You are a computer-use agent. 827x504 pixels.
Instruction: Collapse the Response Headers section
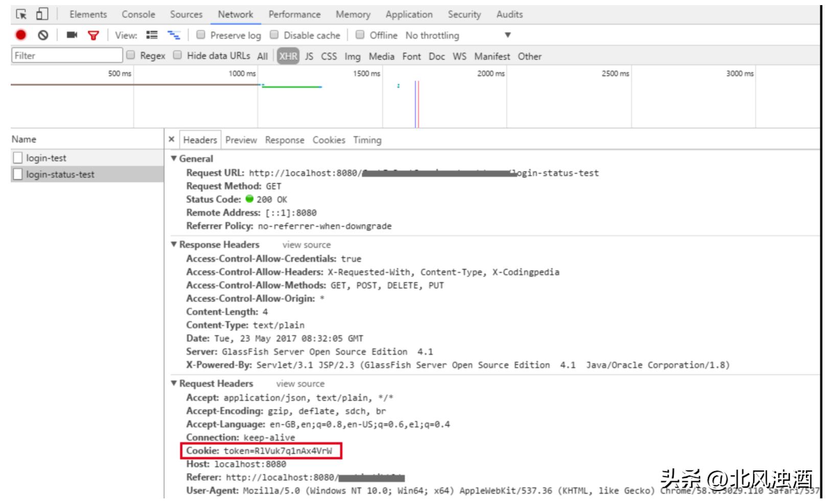point(174,245)
